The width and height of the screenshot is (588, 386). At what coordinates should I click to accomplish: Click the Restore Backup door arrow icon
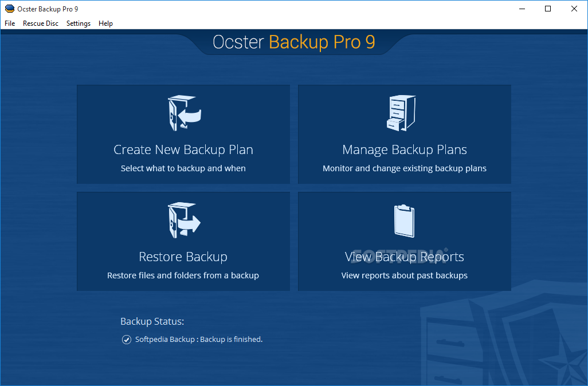[x=184, y=220]
